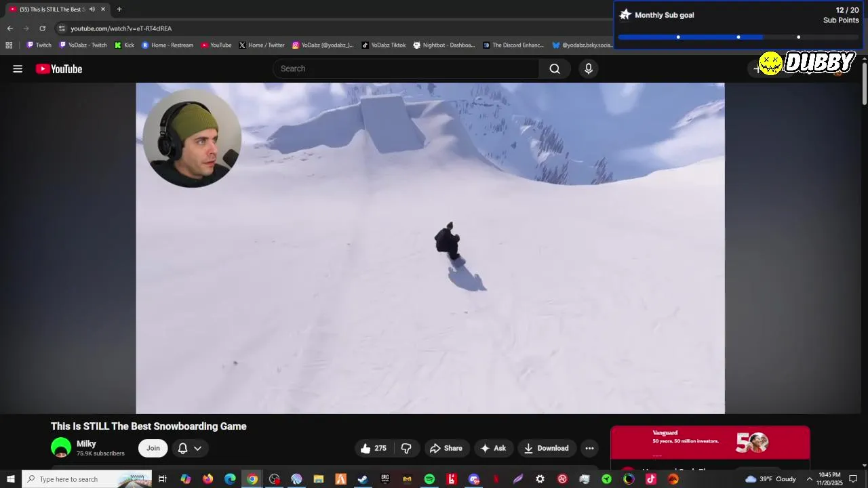Share the video
The image size is (868, 488).
[x=446, y=448]
